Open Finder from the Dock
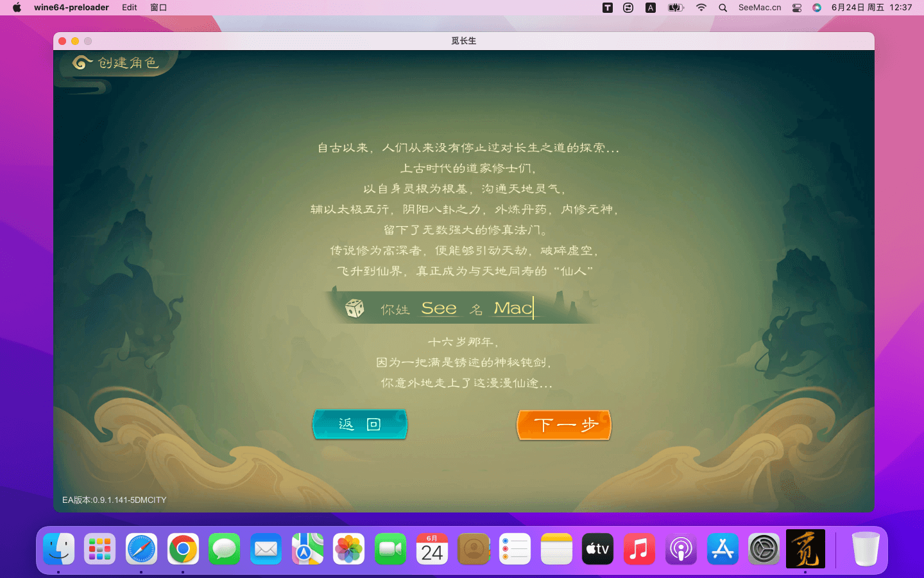Image resolution: width=924 pixels, height=578 pixels. point(59,549)
